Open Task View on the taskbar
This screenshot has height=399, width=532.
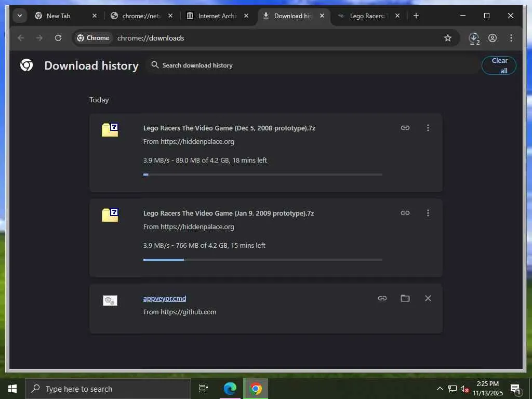click(x=204, y=389)
